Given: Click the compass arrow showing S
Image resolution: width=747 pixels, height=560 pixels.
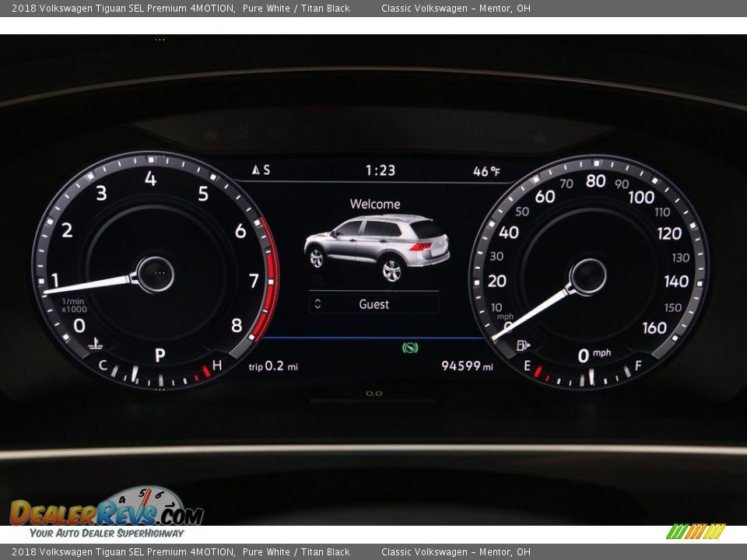Looking at the screenshot, I should 256,170.
